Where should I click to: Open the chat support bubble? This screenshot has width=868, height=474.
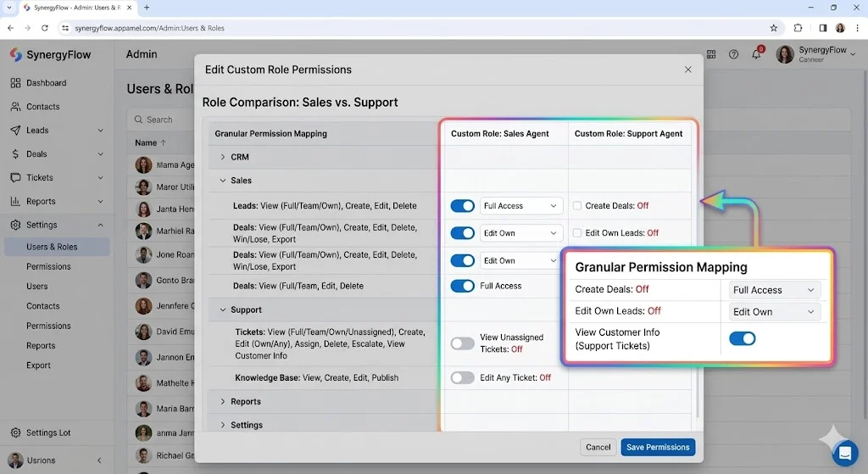[x=845, y=453]
